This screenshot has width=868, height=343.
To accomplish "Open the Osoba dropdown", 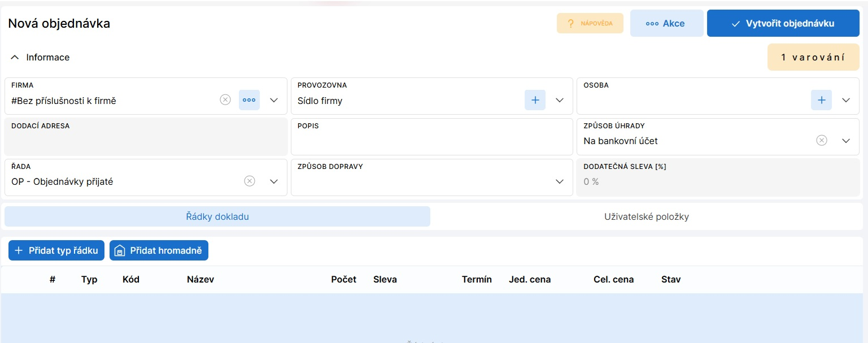I will pos(845,100).
